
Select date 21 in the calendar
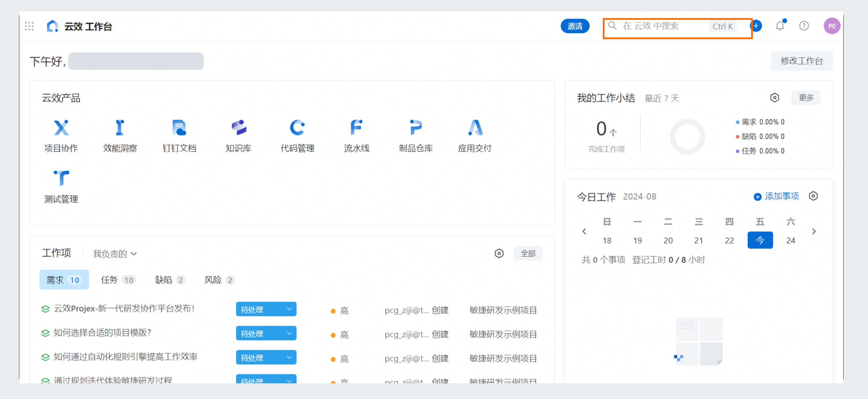(x=699, y=240)
